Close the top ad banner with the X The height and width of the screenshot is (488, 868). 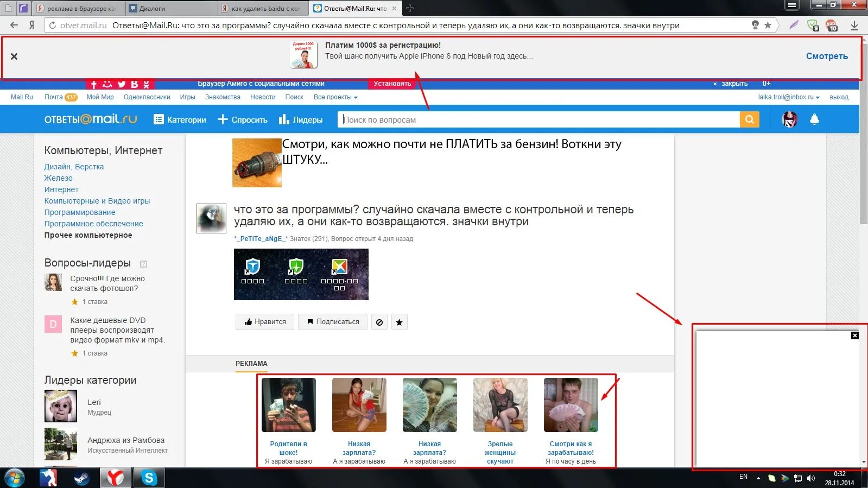pos(14,56)
